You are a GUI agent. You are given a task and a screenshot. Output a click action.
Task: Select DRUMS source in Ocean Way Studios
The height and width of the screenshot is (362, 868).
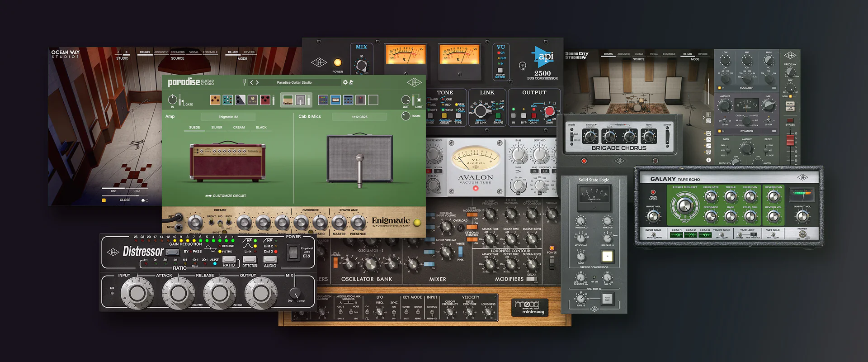coord(145,52)
